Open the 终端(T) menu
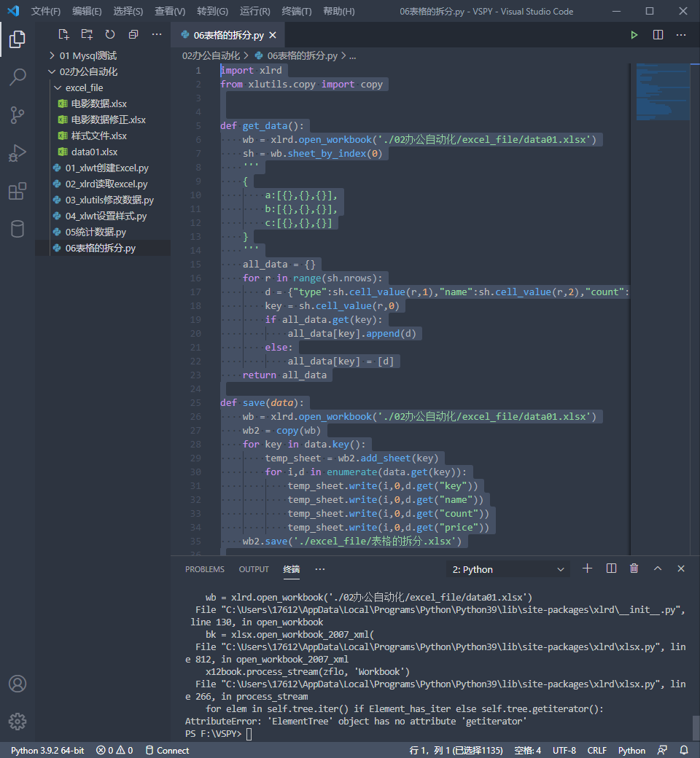Image resolution: width=700 pixels, height=758 pixels. pos(297,11)
